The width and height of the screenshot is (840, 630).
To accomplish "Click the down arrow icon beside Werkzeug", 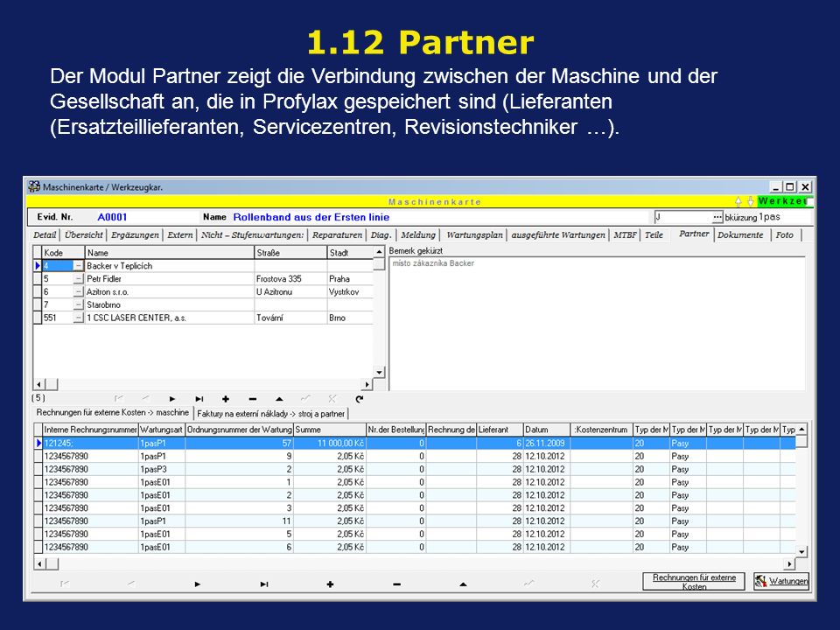I will pos(750,201).
